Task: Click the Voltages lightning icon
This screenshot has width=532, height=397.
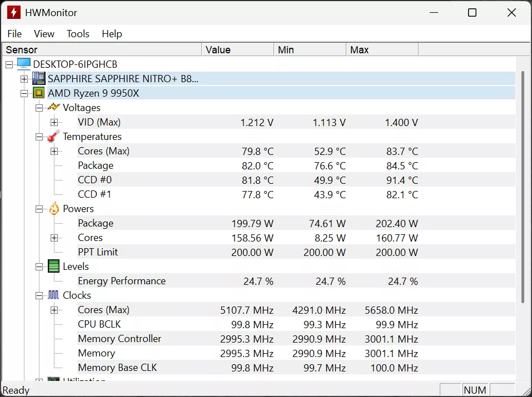Action: point(53,107)
